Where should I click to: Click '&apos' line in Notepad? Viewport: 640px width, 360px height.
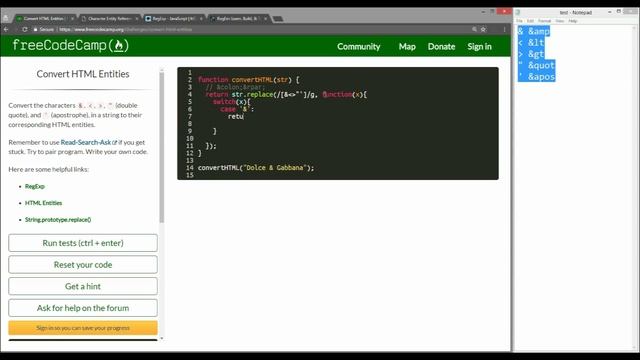536,77
